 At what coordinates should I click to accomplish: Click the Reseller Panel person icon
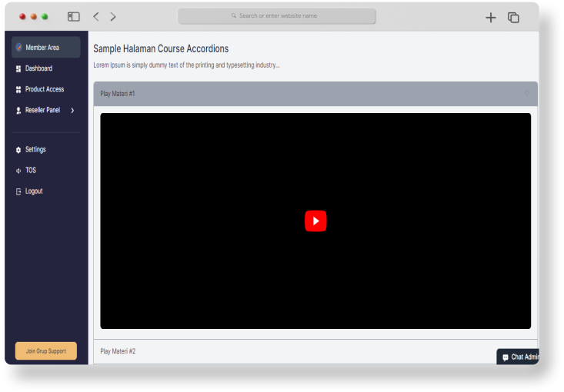(18, 111)
